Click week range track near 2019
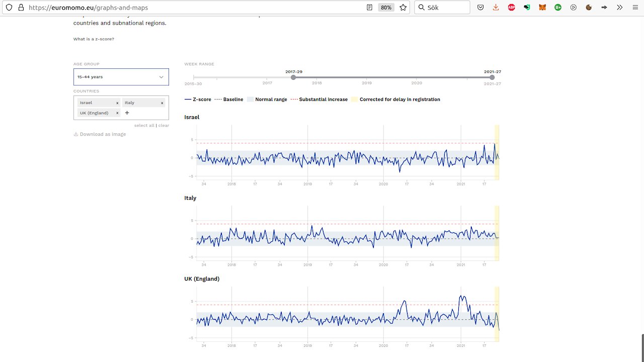The width and height of the screenshot is (644, 362). tap(367, 77)
